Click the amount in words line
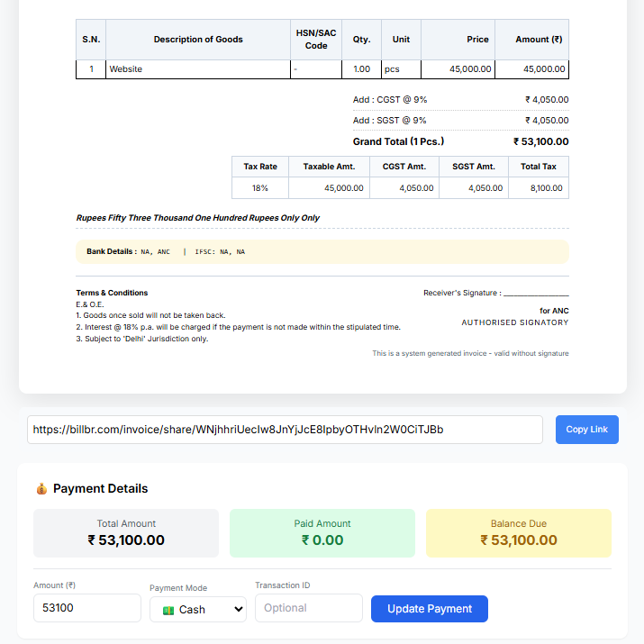Image resolution: width=644 pixels, height=644 pixels. tap(197, 218)
